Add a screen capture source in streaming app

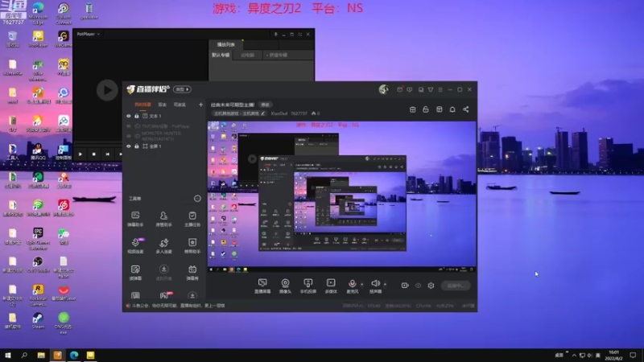tap(262, 286)
